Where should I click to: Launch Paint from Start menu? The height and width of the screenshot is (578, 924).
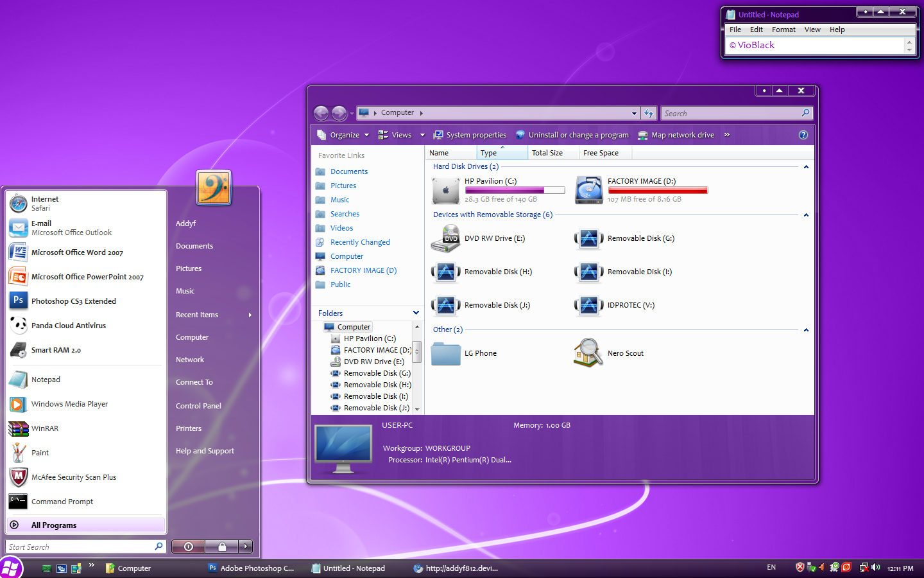coord(86,453)
